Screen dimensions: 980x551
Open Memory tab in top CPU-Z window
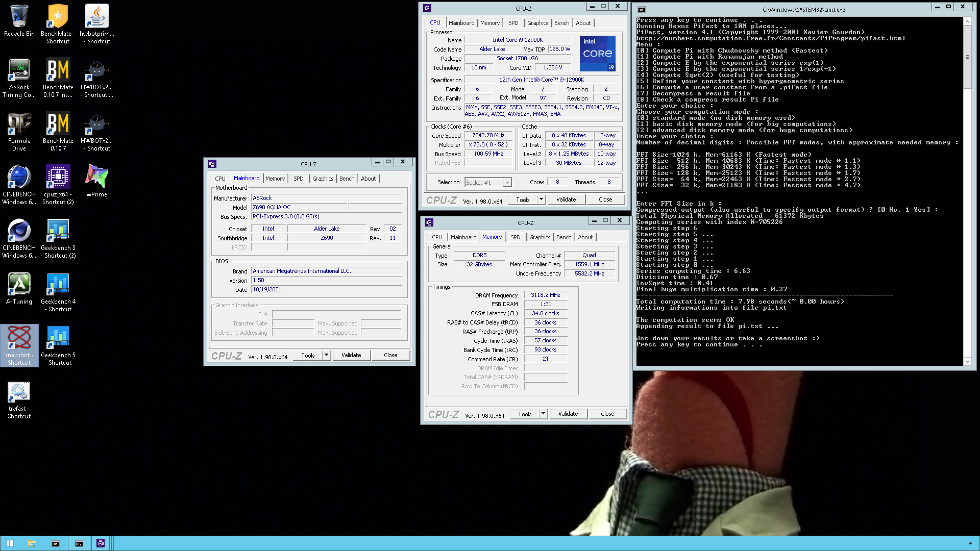(x=490, y=23)
